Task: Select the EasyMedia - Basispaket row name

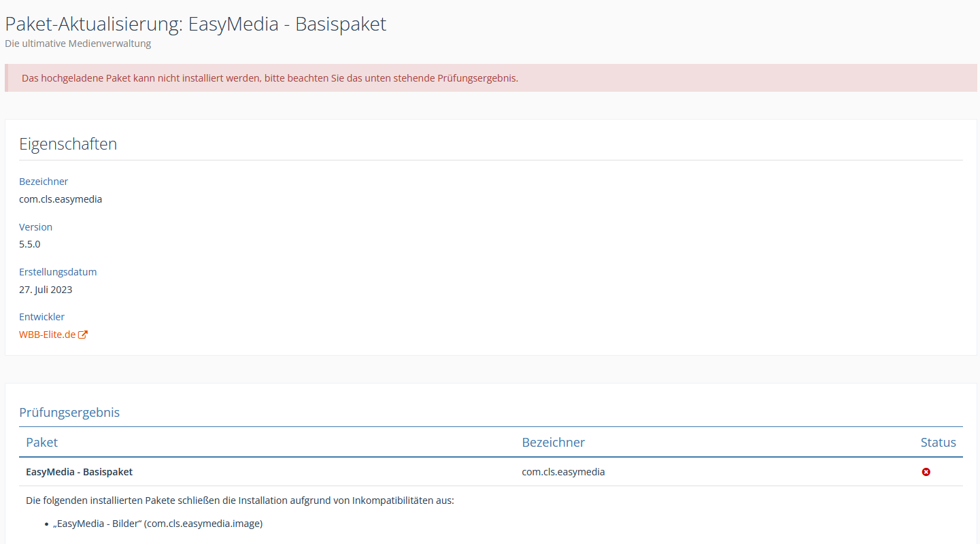Action: coord(79,472)
